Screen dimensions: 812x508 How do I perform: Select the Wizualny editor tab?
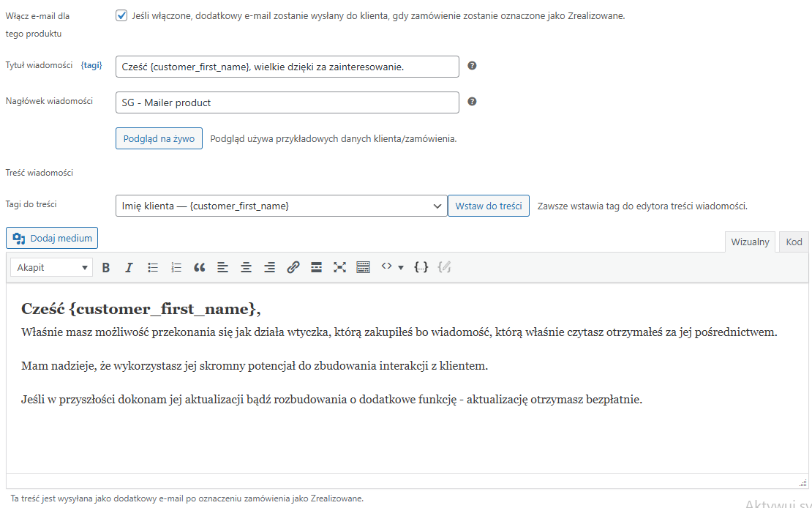coord(750,242)
